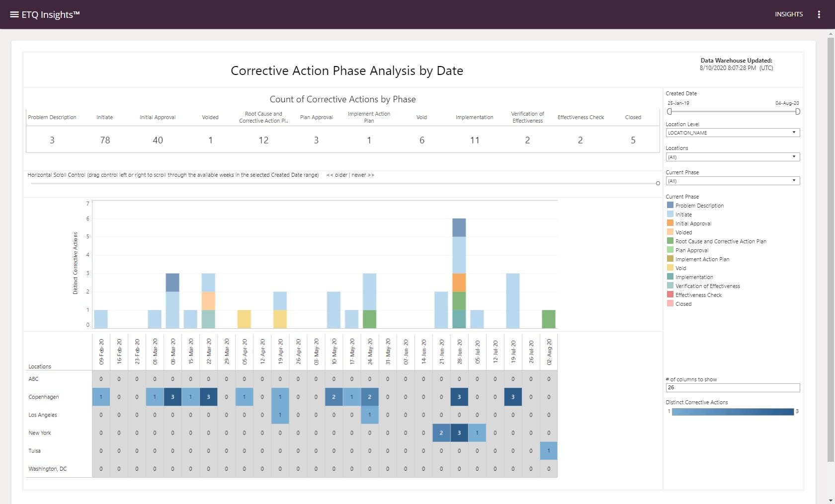The width and height of the screenshot is (835, 504).
Task: Select Root Cause and Corrective Action Plan swatch
Action: 670,241
